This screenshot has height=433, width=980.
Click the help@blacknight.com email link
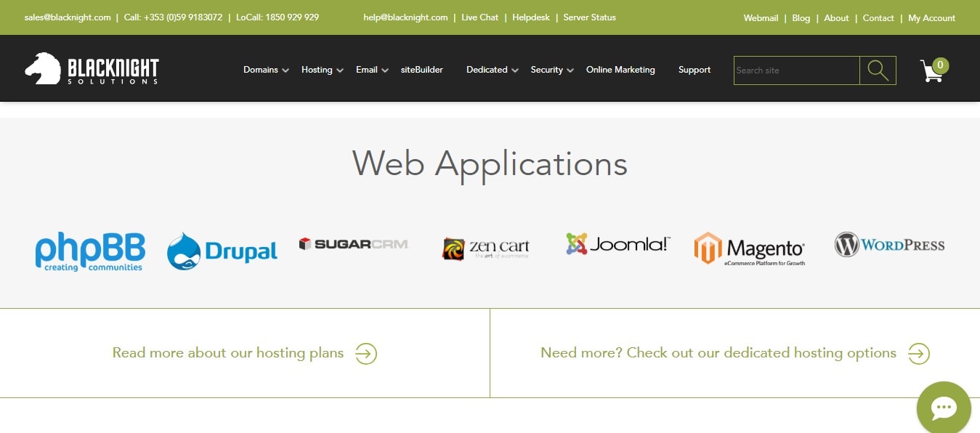coord(405,17)
